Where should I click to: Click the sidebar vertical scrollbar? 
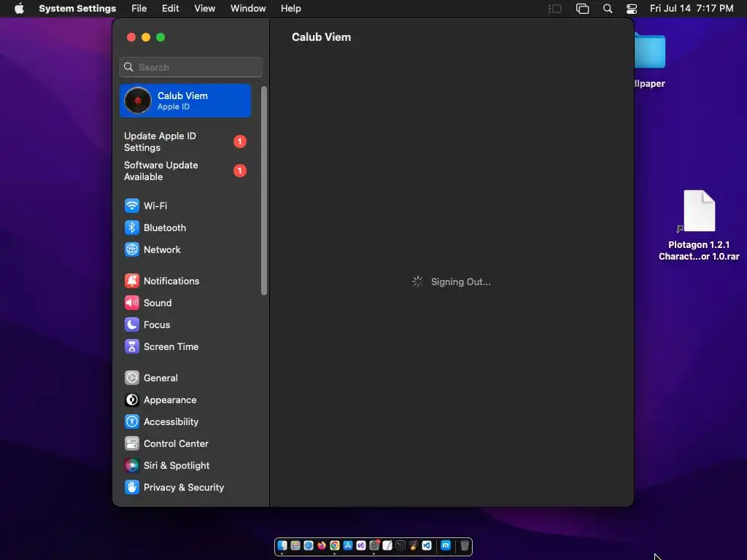pos(264,190)
